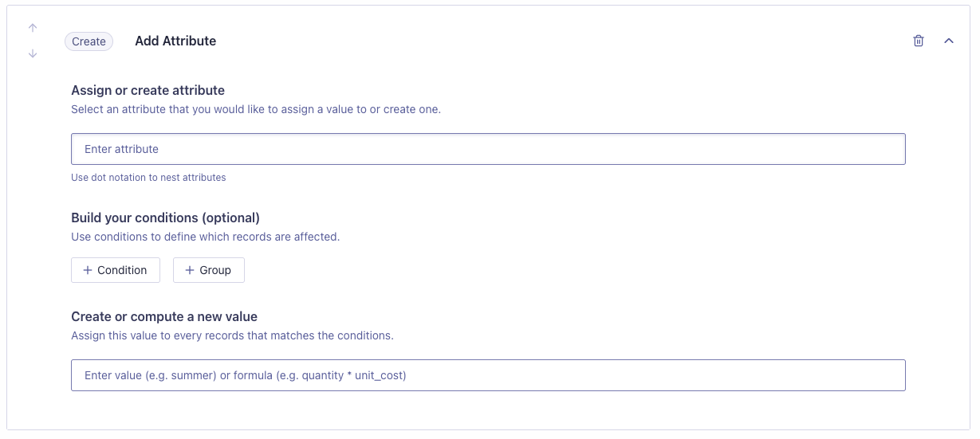
Task: Move the Add Attribute step up
Action: point(33,28)
